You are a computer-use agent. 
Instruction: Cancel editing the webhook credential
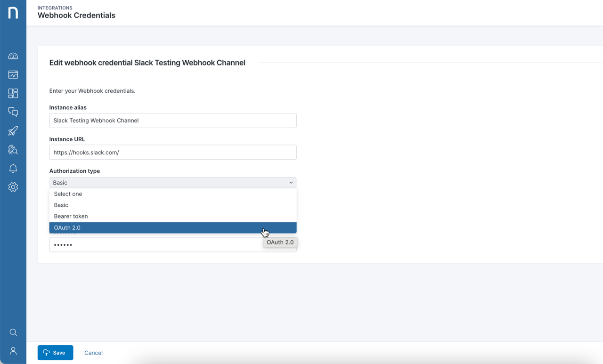pyautogui.click(x=93, y=353)
